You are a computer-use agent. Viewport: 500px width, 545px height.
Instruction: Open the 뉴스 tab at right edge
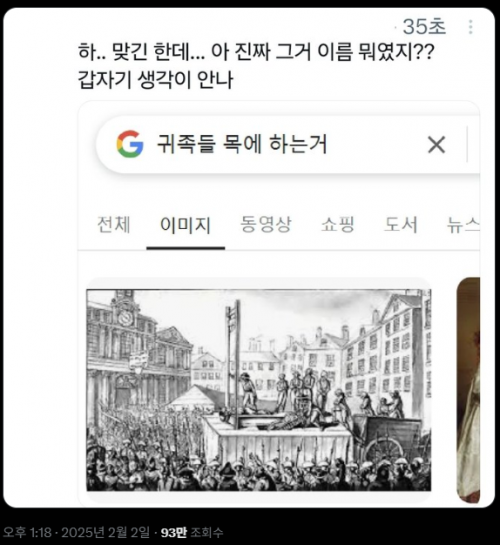[463, 224]
